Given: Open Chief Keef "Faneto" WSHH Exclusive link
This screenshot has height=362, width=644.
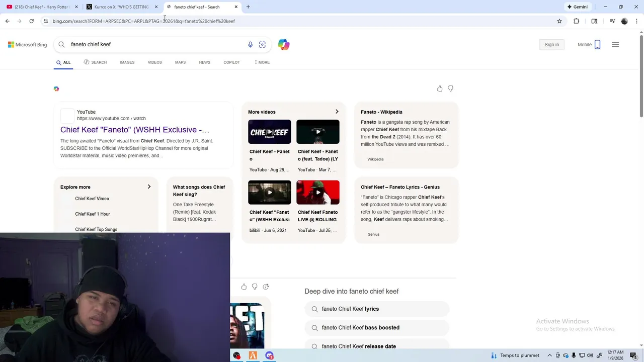Looking at the screenshot, I should pyautogui.click(x=135, y=130).
